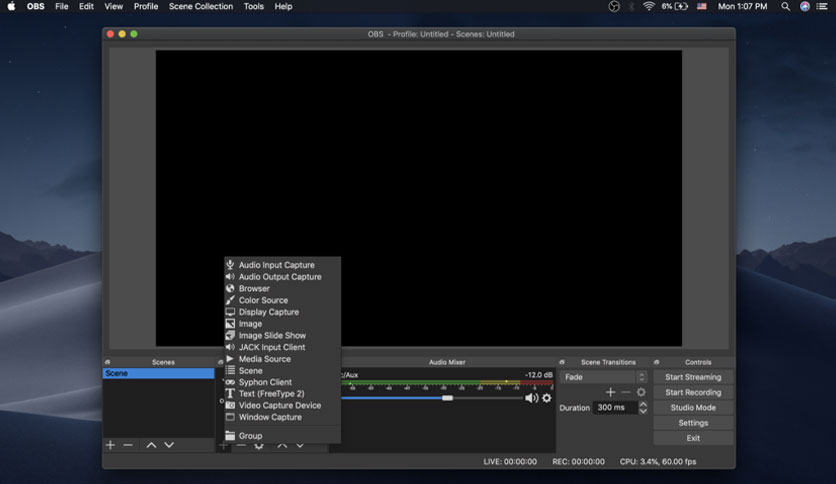Viewport: 836px width, 484px height.
Task: Open the File menu
Action: pyautogui.click(x=62, y=6)
